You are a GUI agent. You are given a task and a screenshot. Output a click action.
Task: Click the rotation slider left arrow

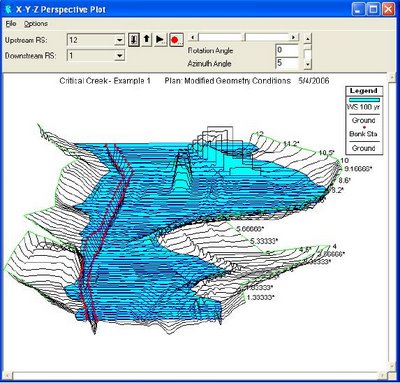(x=193, y=37)
